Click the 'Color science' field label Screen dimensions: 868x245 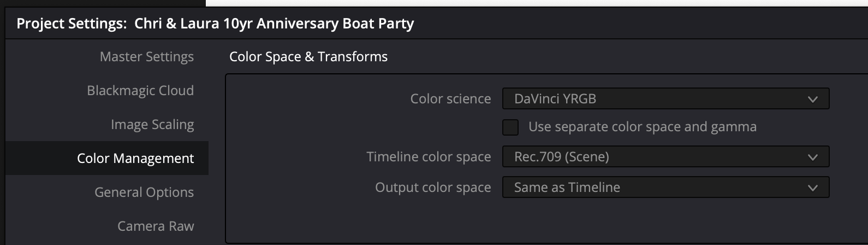click(x=450, y=99)
